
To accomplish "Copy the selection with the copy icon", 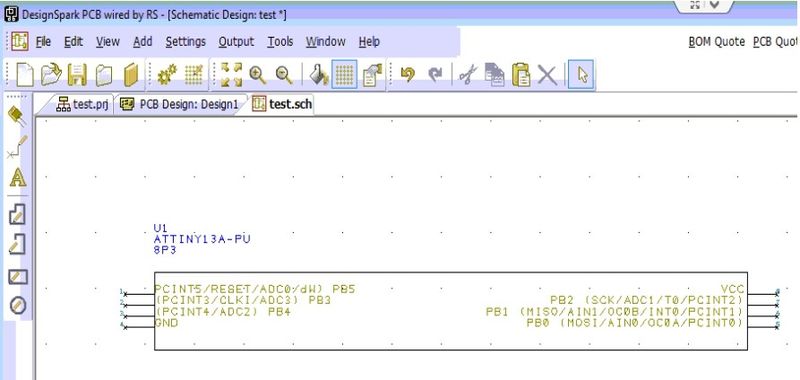I will [x=494, y=75].
